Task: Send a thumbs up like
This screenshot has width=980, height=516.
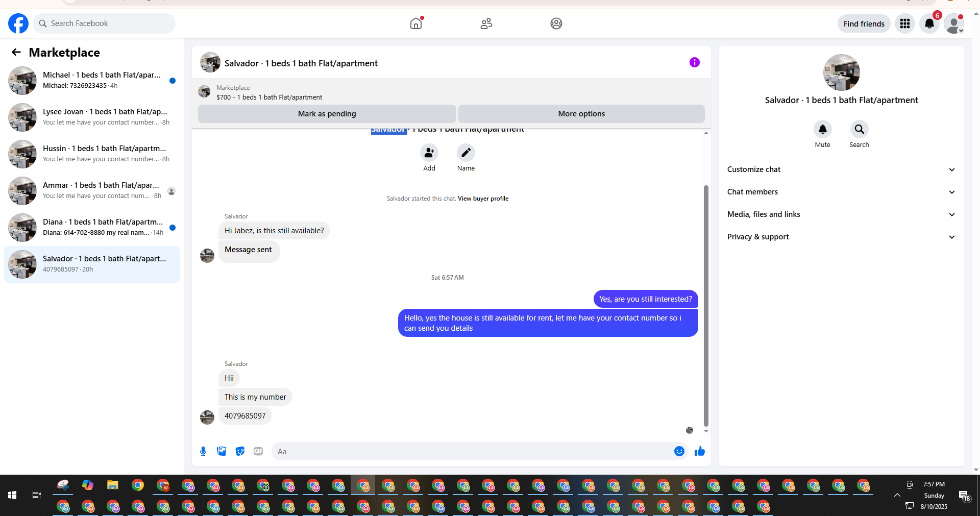Action: pyautogui.click(x=700, y=451)
